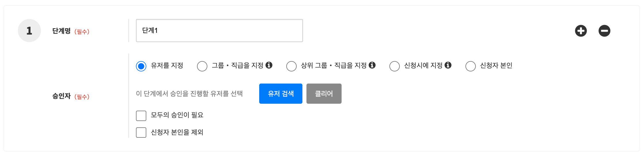The width and height of the screenshot is (644, 155).
Task: Enable the 모두의 승인이 필요 checkbox
Action: (x=141, y=116)
